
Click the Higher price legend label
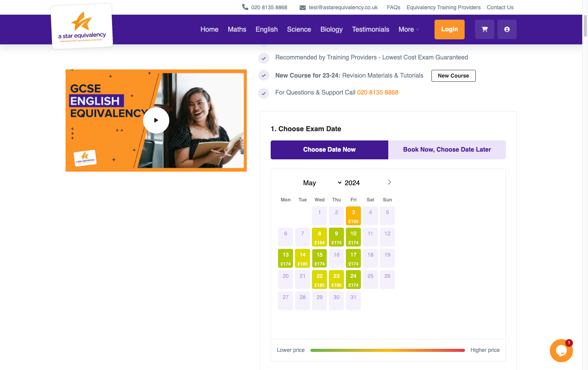(x=485, y=350)
